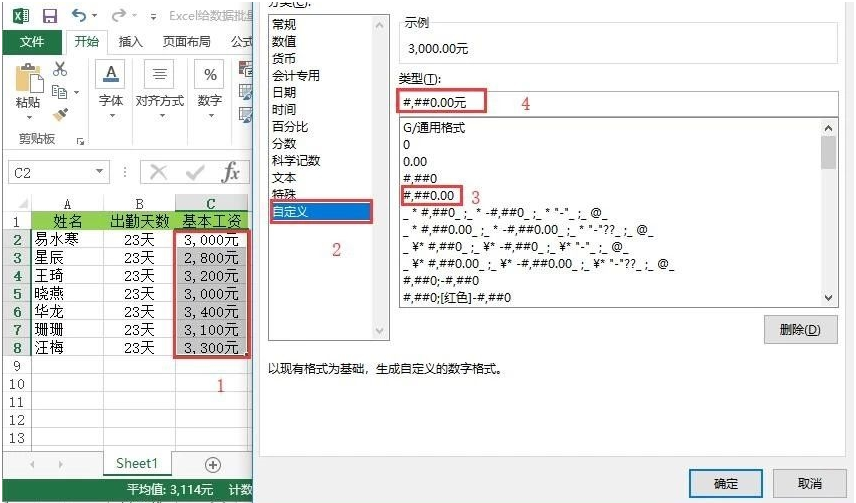This screenshot has width=856, height=503.
Task: Click the Name Box showing C2
Action: tap(50, 173)
